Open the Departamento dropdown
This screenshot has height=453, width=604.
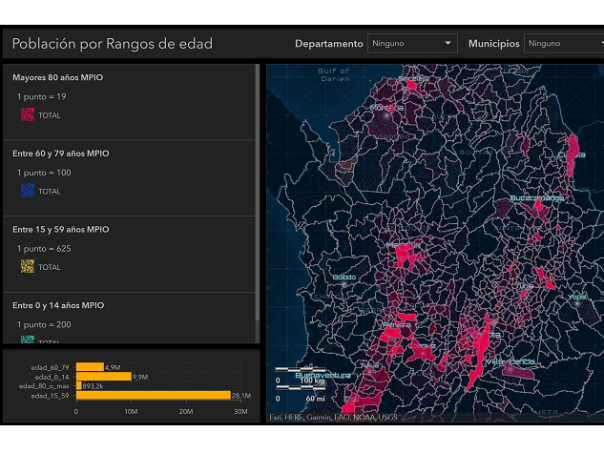coord(411,44)
